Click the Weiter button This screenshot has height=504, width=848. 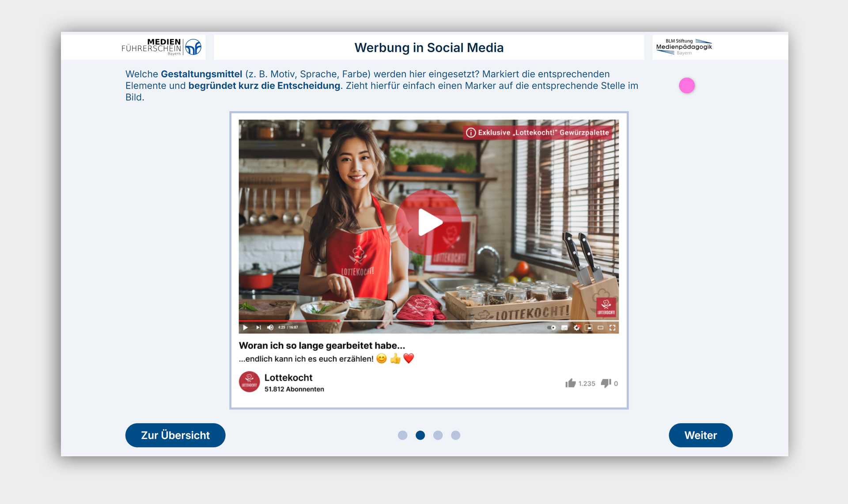click(x=700, y=435)
